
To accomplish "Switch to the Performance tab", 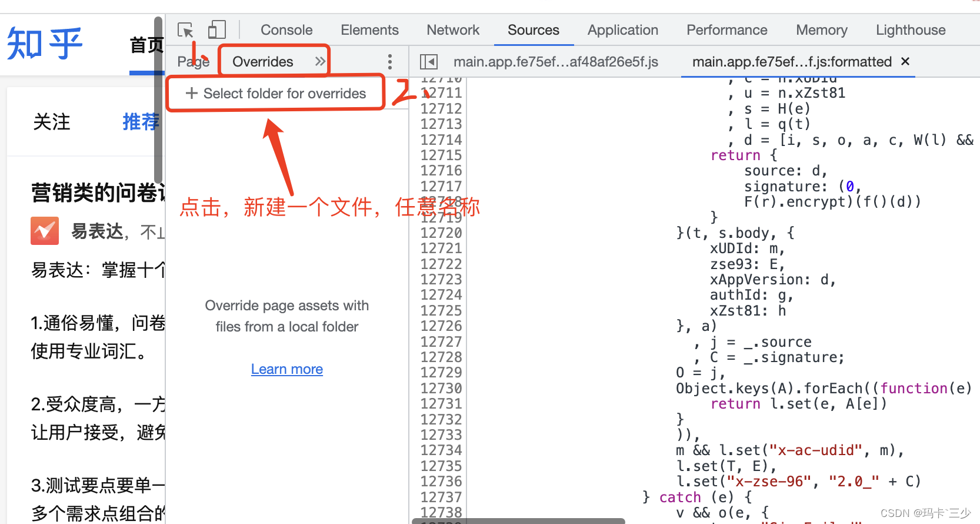I will 727,30.
